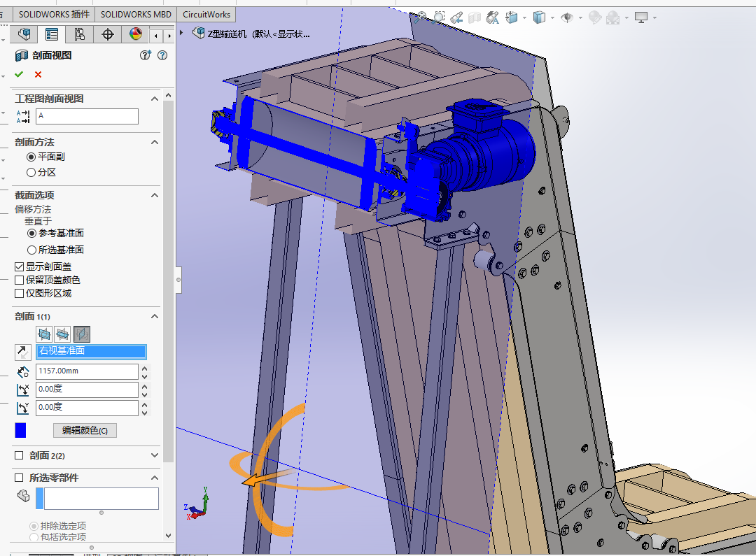The width and height of the screenshot is (756, 556).
Task: Open the DisplayManager color ball tab
Action: (x=136, y=34)
